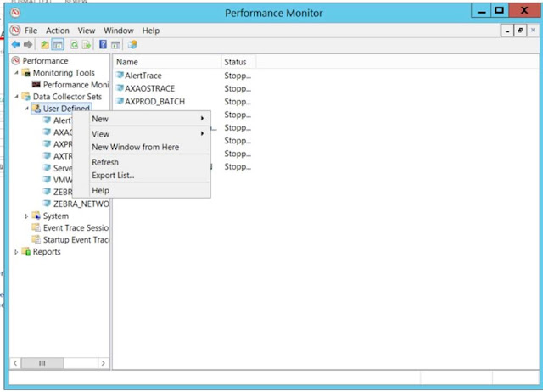Sort by the Name column header

coord(167,62)
